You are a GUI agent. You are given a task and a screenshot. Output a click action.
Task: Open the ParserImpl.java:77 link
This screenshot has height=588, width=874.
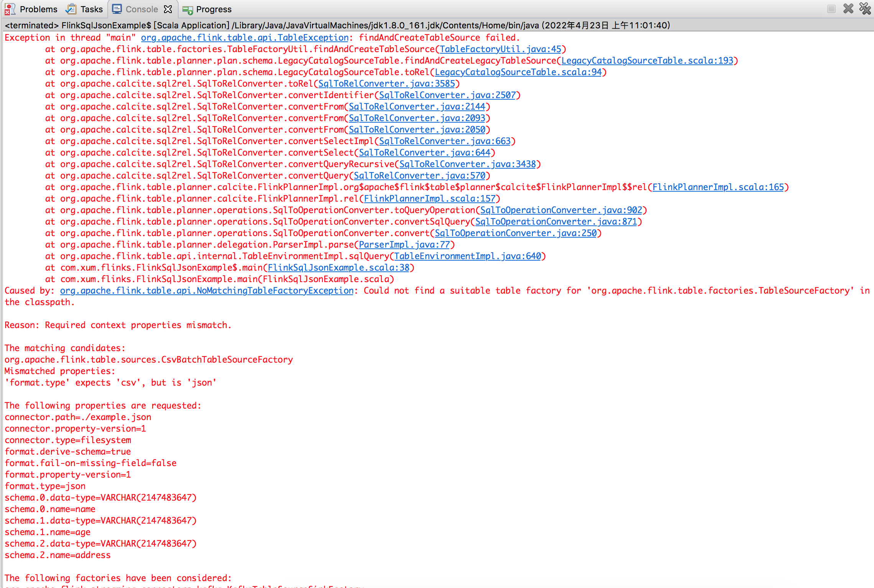404,245
